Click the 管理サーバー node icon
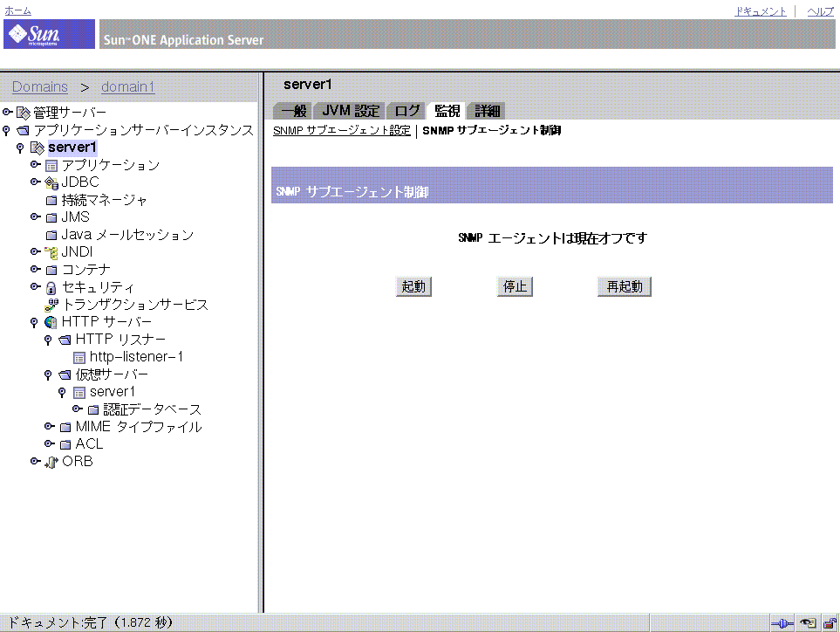The image size is (840, 632). coord(23,113)
